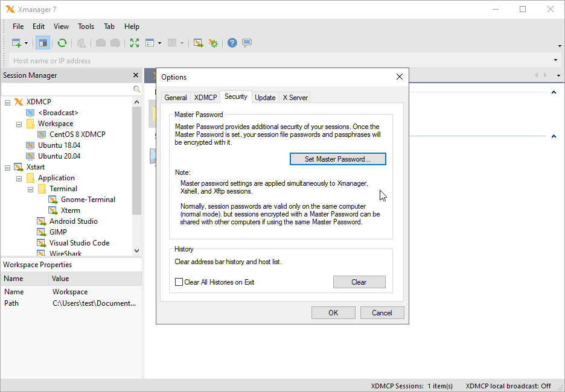565x392 pixels.
Task: Click the Host name or IP address field
Action: tap(281, 60)
